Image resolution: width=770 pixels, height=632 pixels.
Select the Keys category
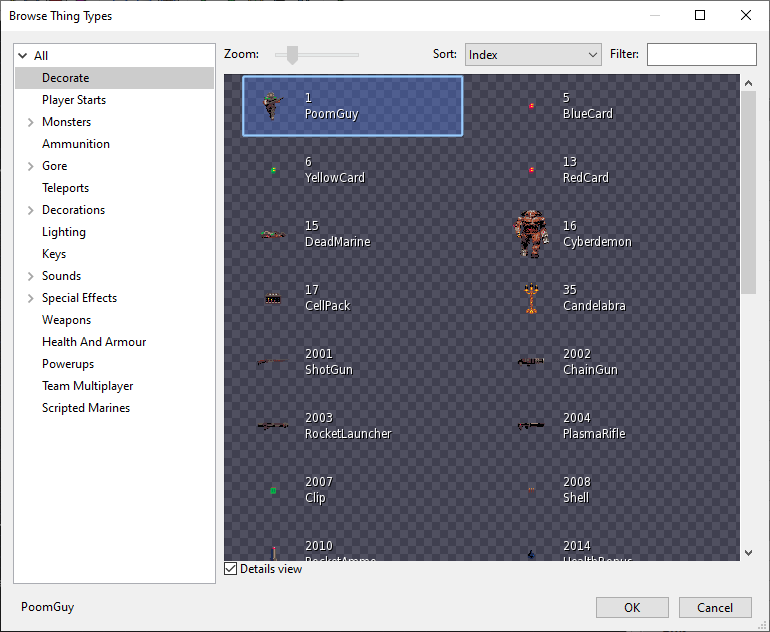[54, 254]
